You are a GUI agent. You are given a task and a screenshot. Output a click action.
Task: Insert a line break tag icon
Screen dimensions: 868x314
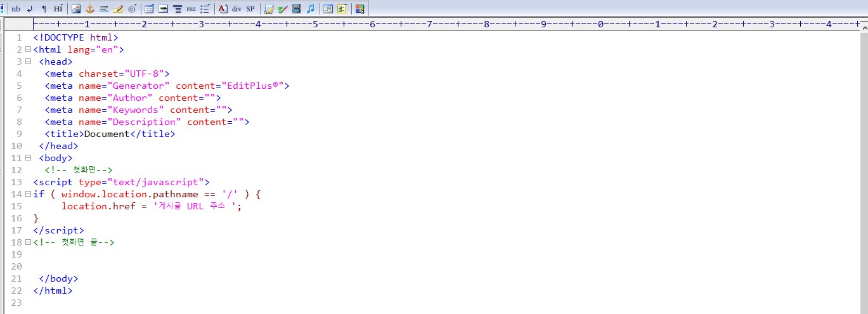30,9
